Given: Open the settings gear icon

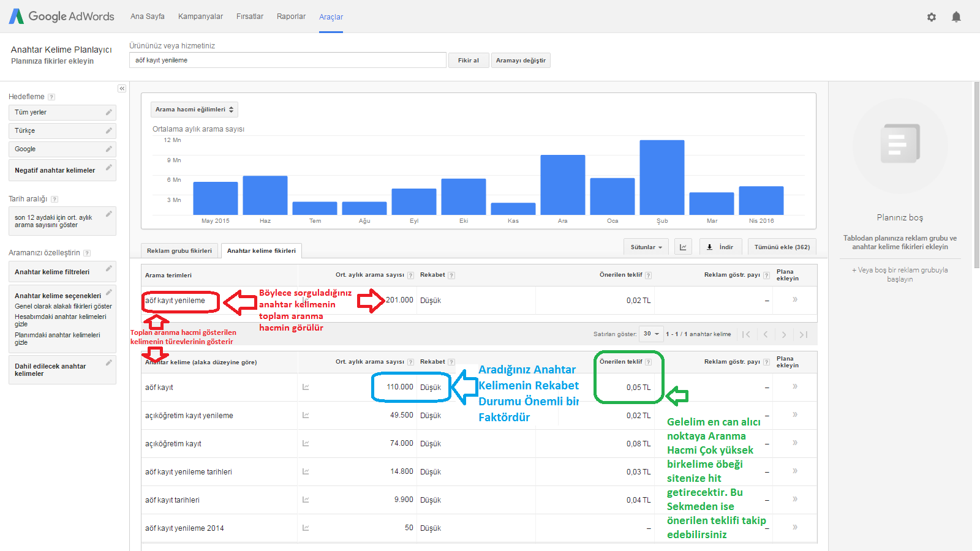Looking at the screenshot, I should 932,17.
